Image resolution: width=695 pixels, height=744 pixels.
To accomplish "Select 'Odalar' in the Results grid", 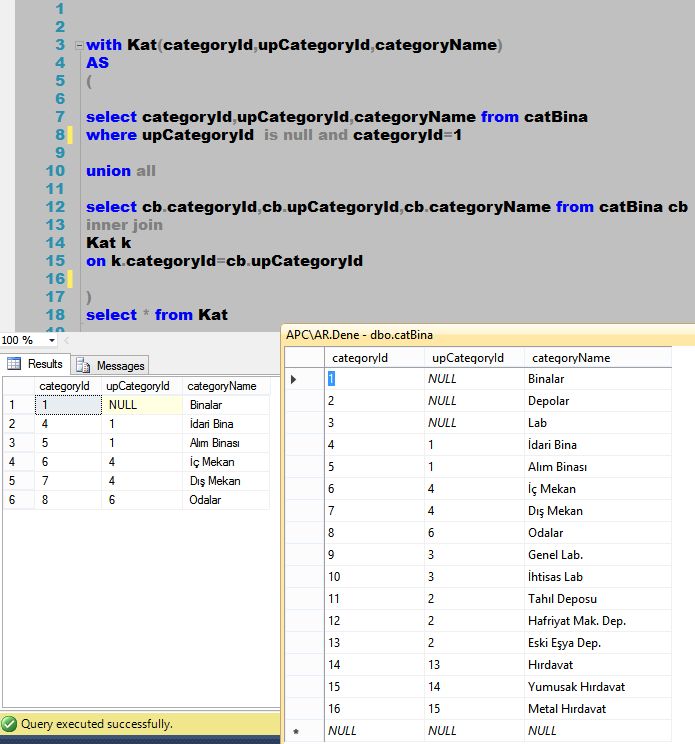I will coord(226,500).
